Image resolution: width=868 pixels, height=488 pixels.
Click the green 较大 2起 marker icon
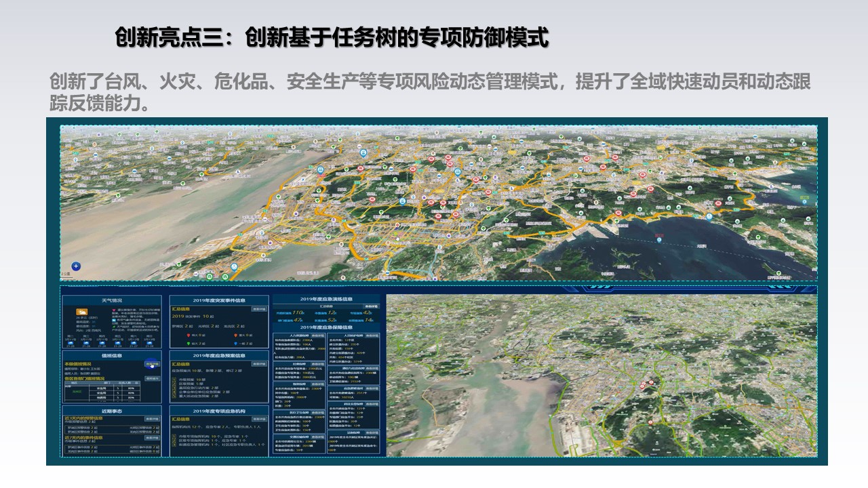coord(189,344)
